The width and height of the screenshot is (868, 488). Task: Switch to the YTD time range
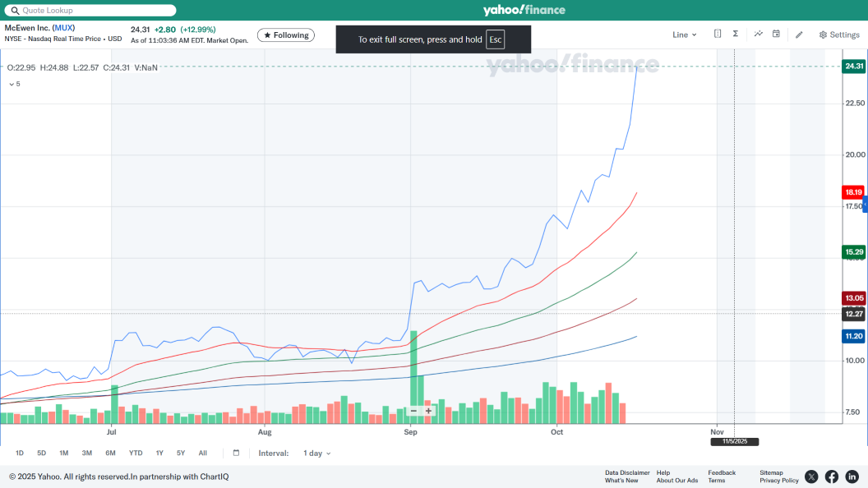[x=136, y=453]
